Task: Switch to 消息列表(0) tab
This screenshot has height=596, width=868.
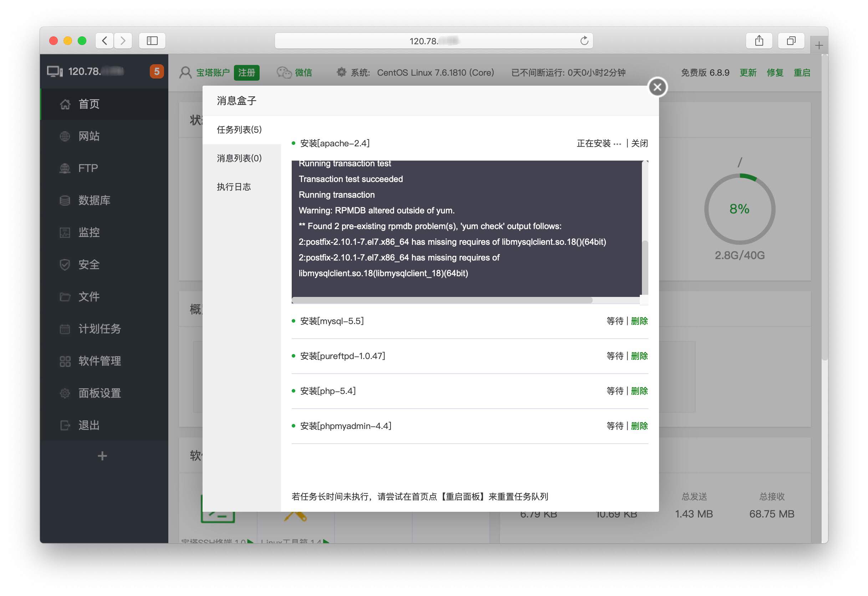Action: tap(239, 158)
